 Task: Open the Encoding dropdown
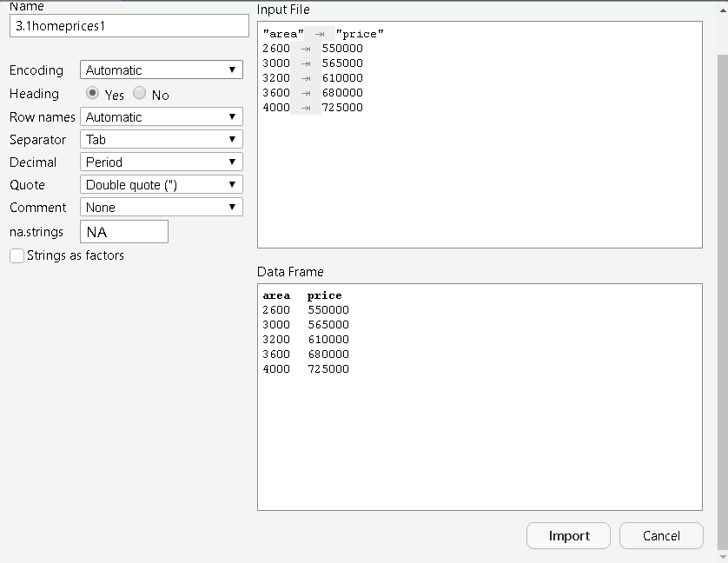[x=161, y=70]
